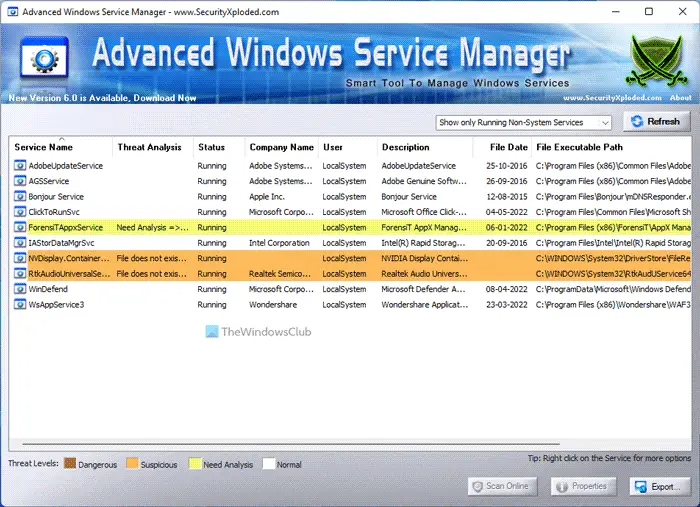This screenshot has width=700, height=507.
Task: Click NVIDIA Display Contai... description cell
Action: pos(425,258)
